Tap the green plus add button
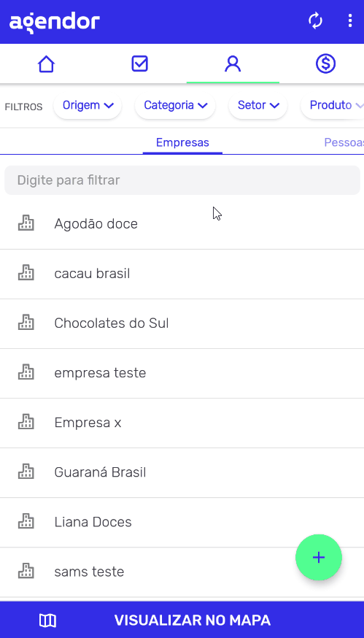Viewport: 364px width, 638px height. pyautogui.click(x=319, y=557)
